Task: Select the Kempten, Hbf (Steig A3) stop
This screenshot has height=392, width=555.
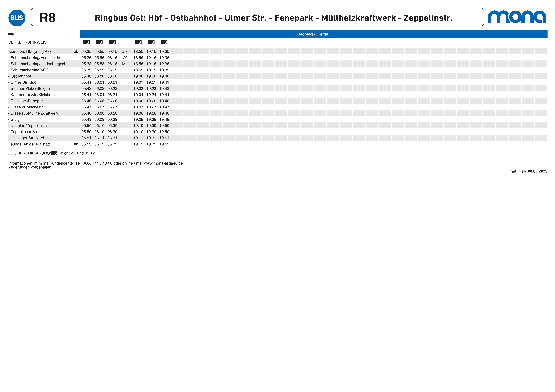Action: pyautogui.click(x=29, y=52)
